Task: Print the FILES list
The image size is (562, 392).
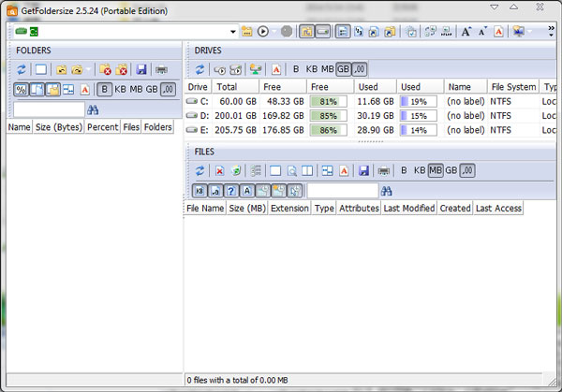Action: [x=384, y=171]
